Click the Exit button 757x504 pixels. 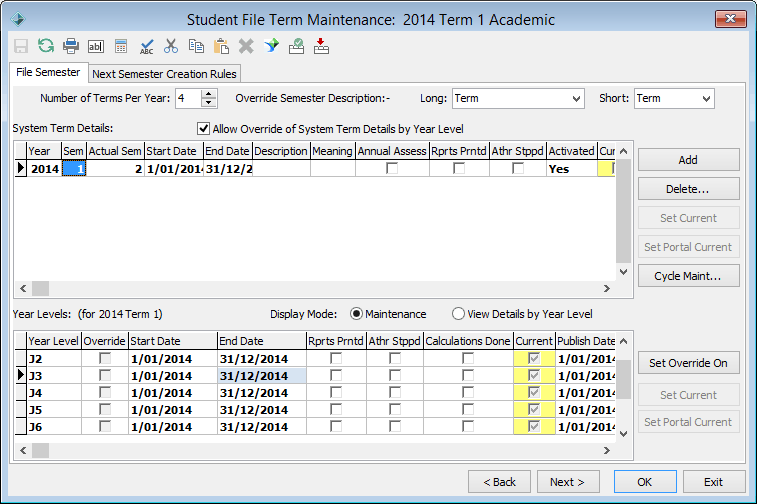(x=714, y=482)
